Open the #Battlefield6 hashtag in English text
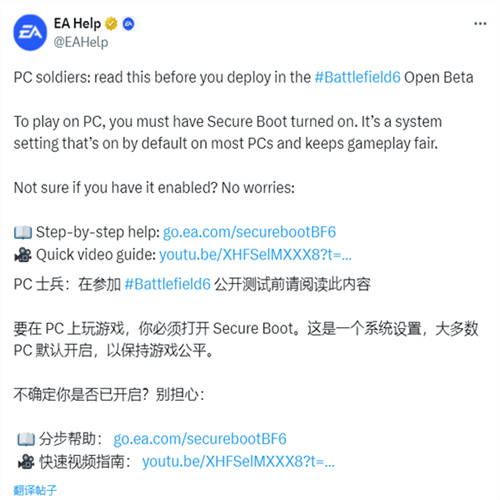Image resolution: width=500 pixels, height=500 pixels. click(358, 77)
